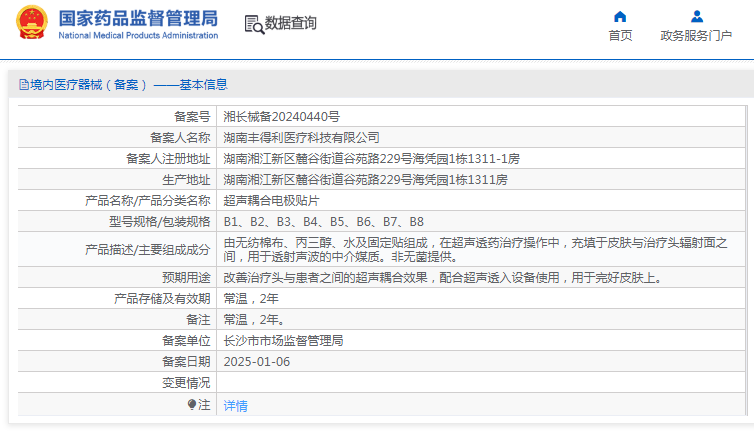The width and height of the screenshot is (754, 431).
Task: Click 常温，2年。 in the 备注 row
Action: pyautogui.click(x=255, y=320)
